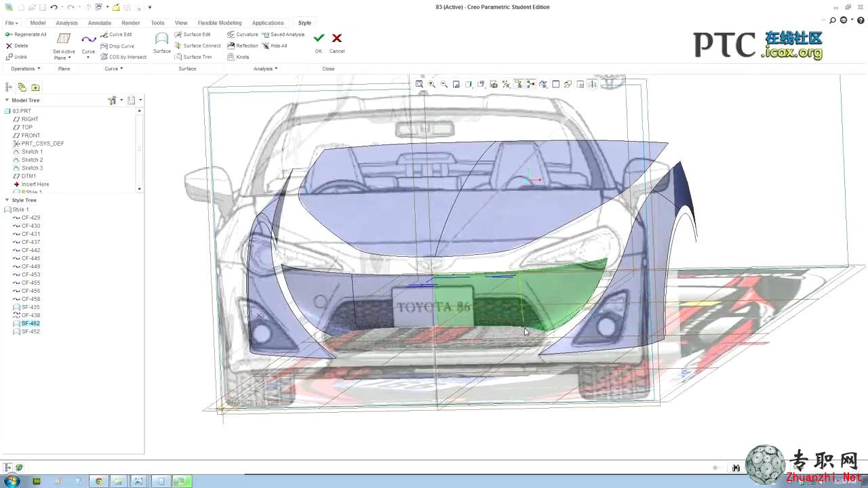Run Reflection analysis
868x488 pixels.
[242, 46]
